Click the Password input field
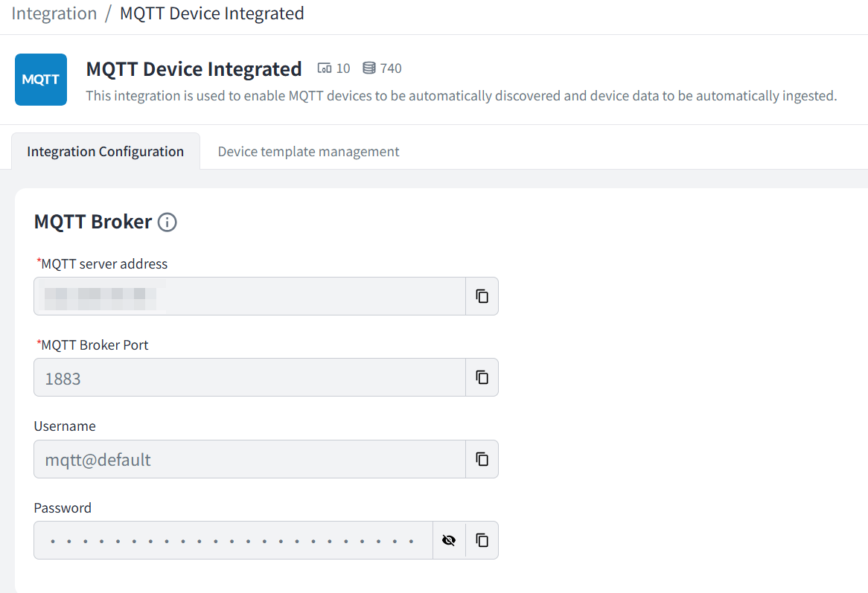The height and width of the screenshot is (593, 868). 232,540
